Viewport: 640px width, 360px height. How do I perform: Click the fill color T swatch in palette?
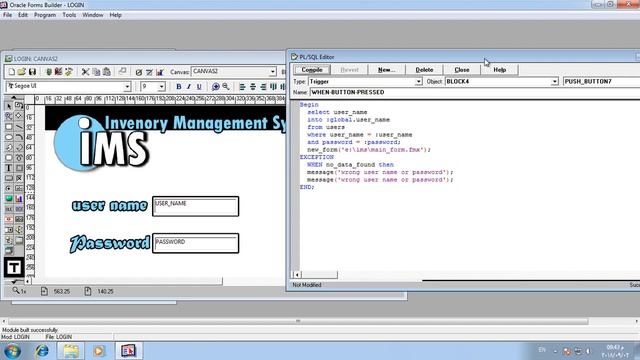14,268
